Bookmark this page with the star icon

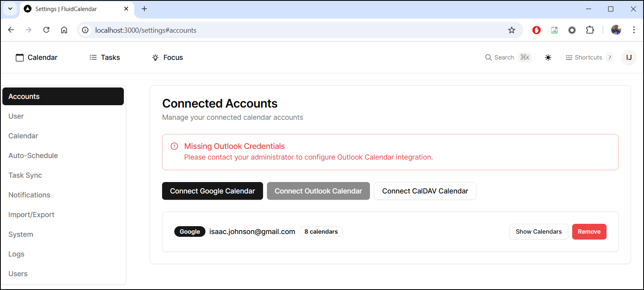(511, 30)
